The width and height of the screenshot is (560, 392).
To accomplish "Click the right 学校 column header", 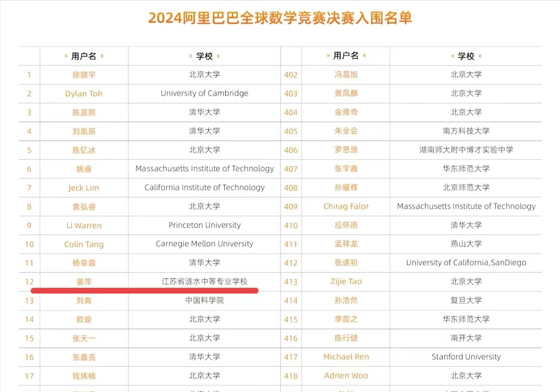I will [466, 56].
